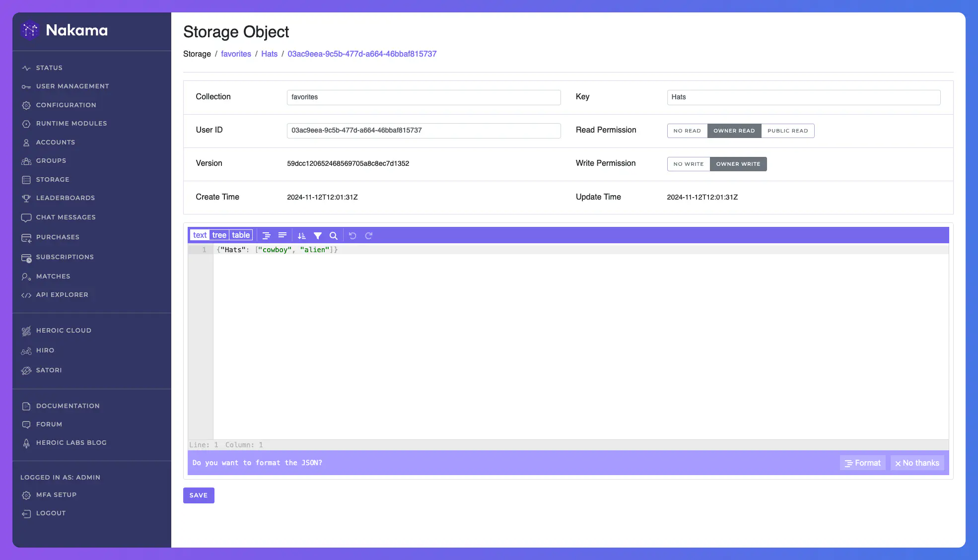Click the Documentation page icon
The width and height of the screenshot is (978, 560).
pos(26,406)
